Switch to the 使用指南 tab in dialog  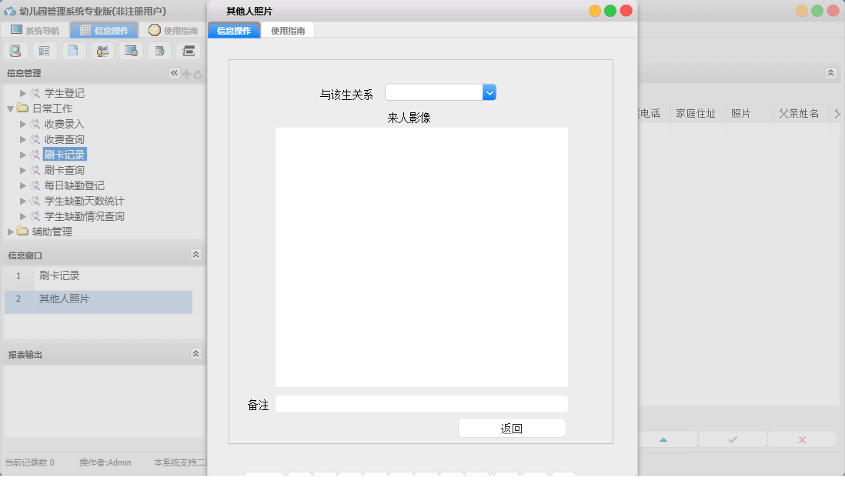tap(289, 30)
